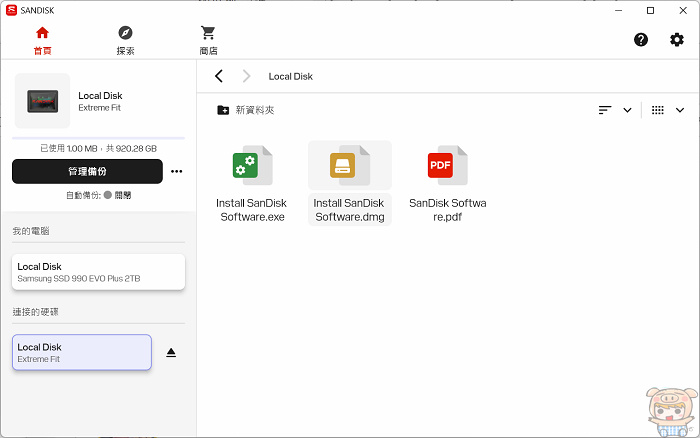Go back with the left arrow

coord(219,76)
